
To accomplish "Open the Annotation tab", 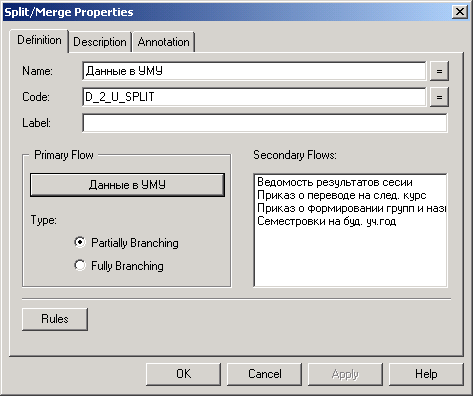I will (x=163, y=42).
